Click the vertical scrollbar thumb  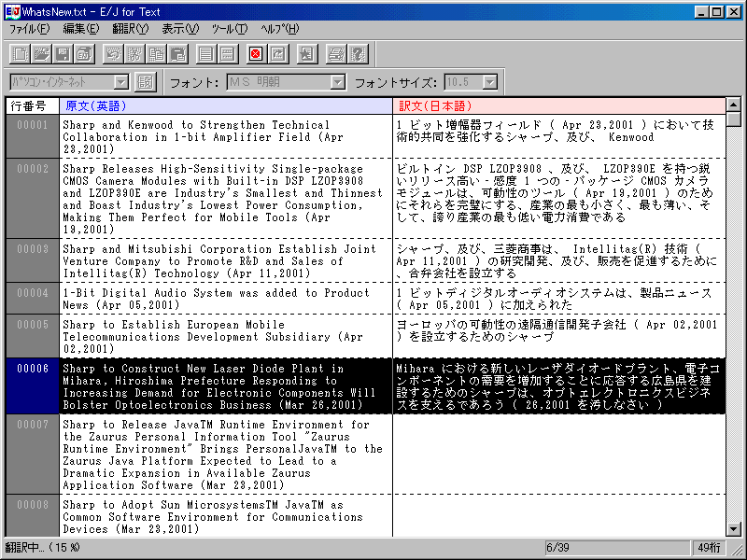point(734,119)
